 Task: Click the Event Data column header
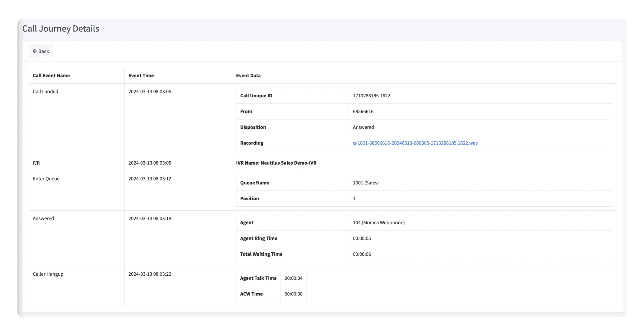248,75
